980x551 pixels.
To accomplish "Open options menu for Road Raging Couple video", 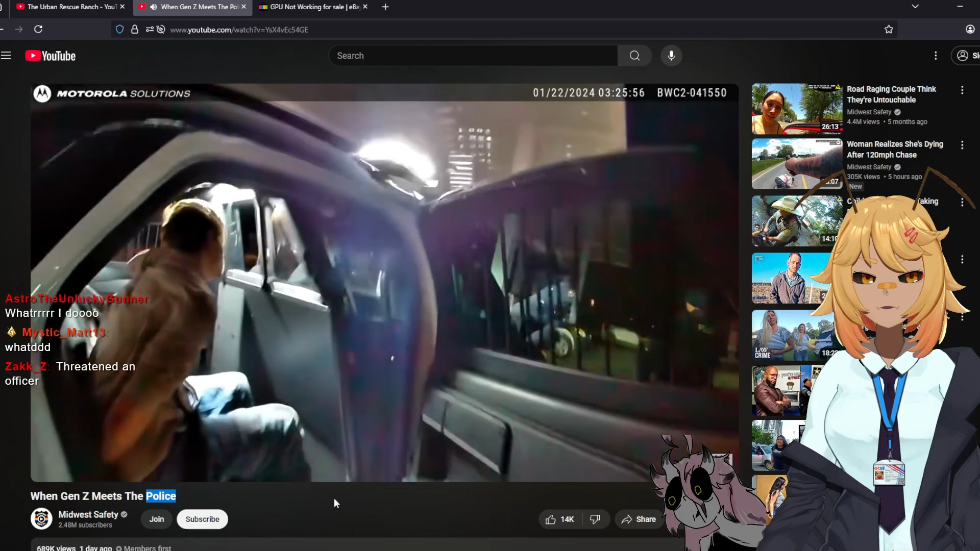I will pos(962,90).
